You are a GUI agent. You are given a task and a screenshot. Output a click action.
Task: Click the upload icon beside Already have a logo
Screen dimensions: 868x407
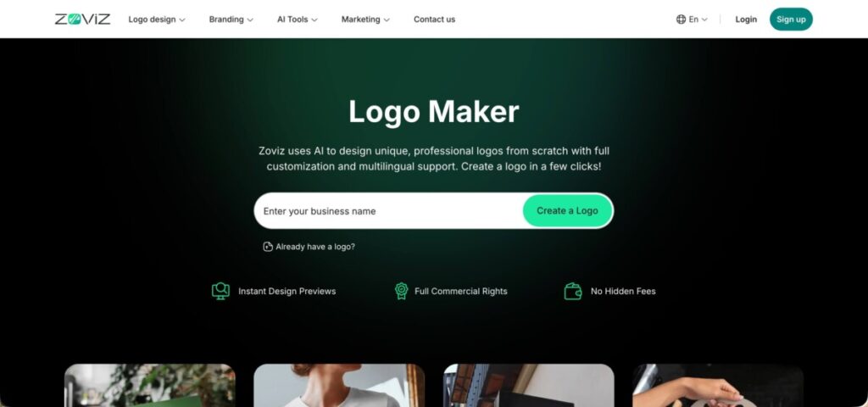(268, 247)
